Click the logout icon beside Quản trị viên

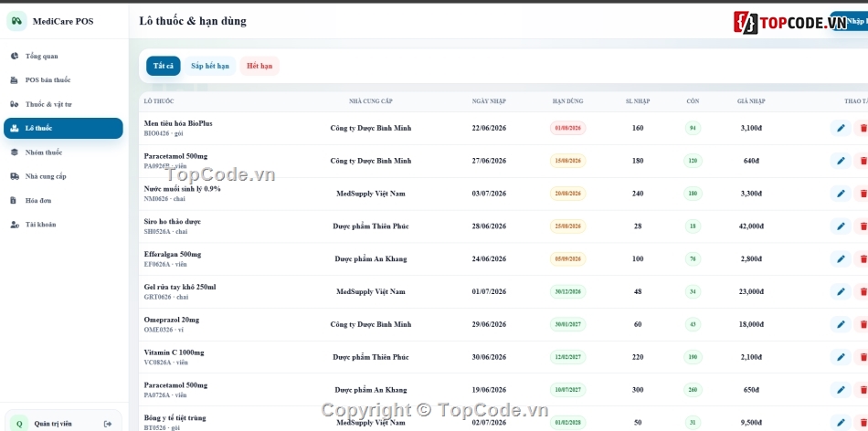[108, 424]
